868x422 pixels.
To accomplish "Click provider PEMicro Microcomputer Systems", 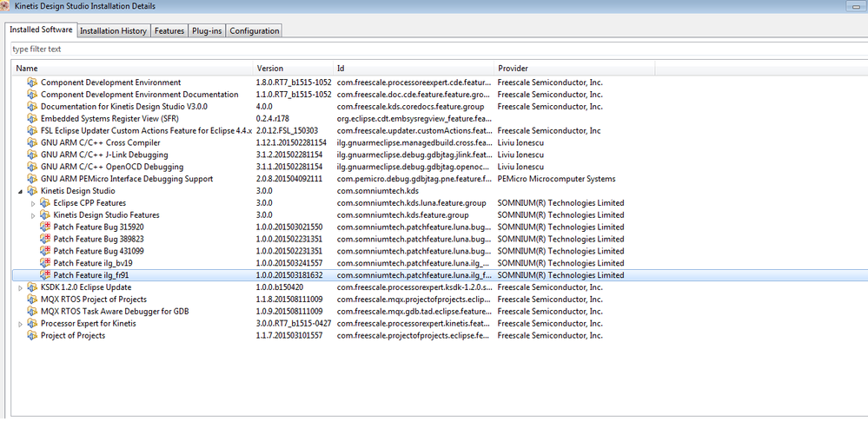I will pos(556,179).
